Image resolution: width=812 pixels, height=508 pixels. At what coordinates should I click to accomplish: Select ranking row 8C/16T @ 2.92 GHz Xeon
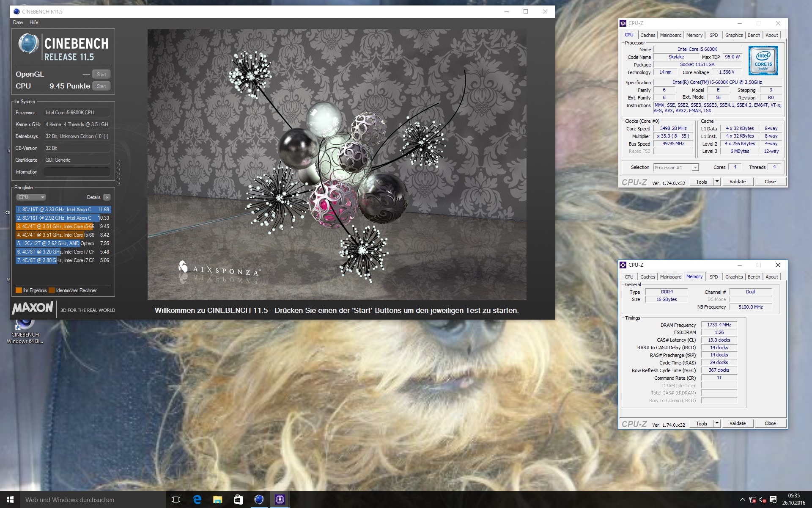63,218
